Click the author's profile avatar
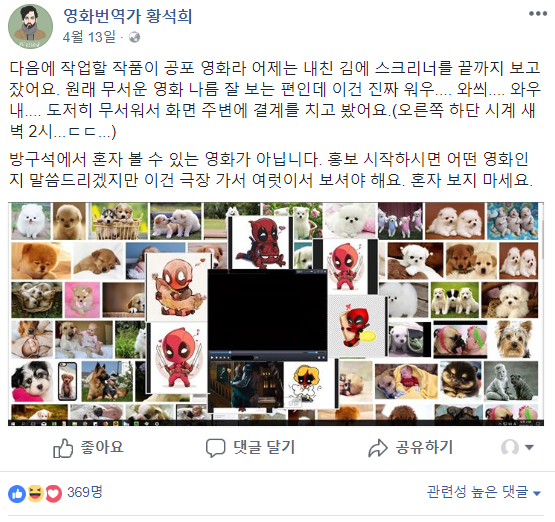This screenshot has height=522, width=555. [30, 27]
